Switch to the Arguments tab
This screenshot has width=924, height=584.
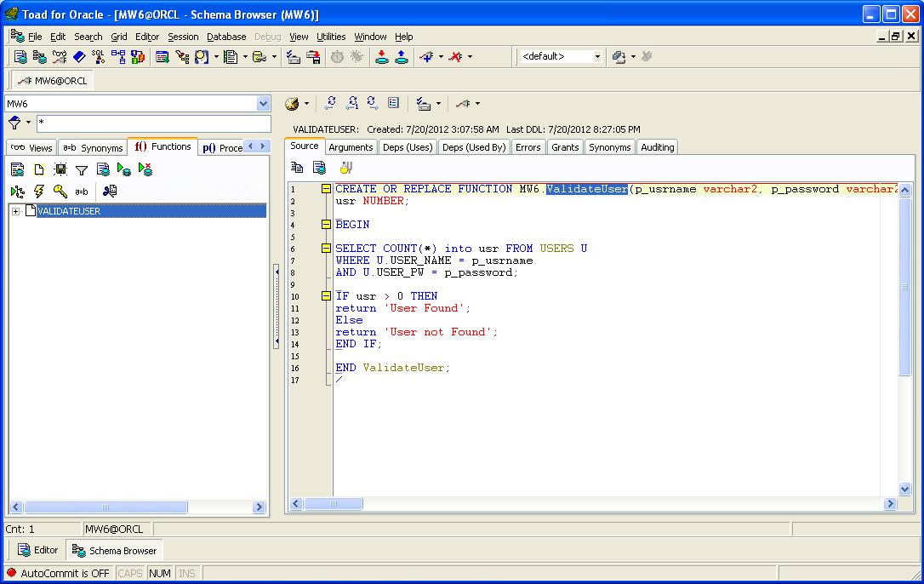(x=351, y=147)
